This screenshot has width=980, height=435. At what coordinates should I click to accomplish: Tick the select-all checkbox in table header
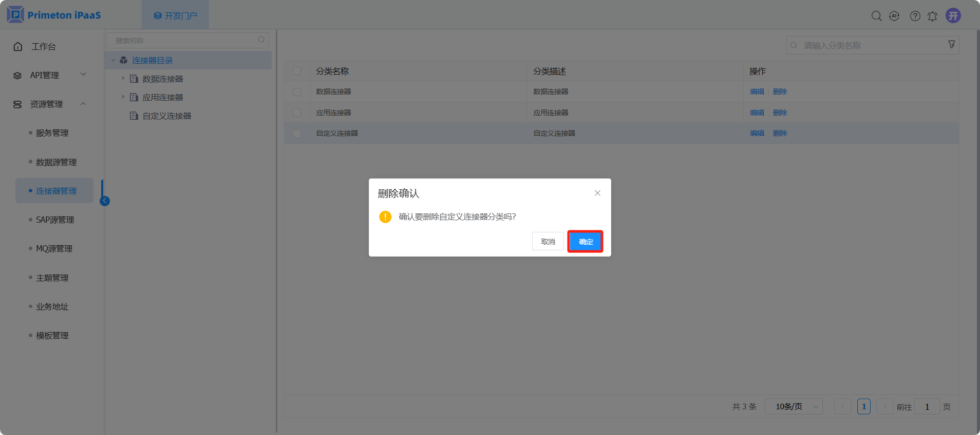pyautogui.click(x=297, y=71)
